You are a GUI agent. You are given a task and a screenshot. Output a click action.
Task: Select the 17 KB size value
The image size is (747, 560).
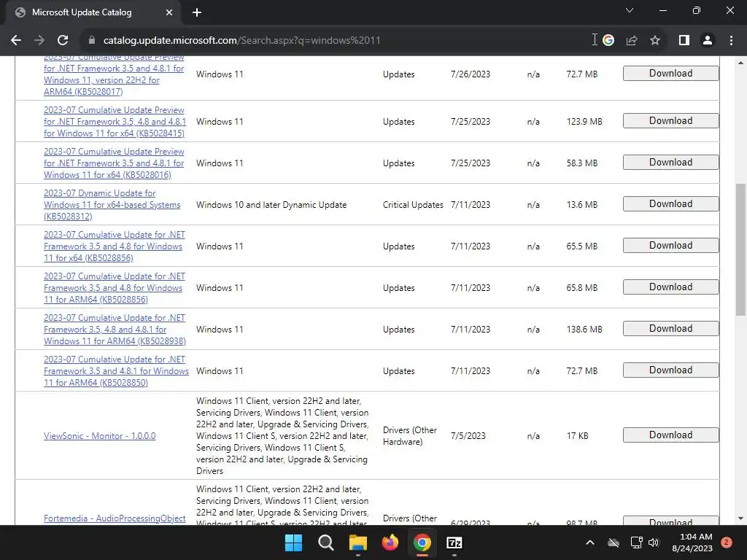click(x=578, y=436)
